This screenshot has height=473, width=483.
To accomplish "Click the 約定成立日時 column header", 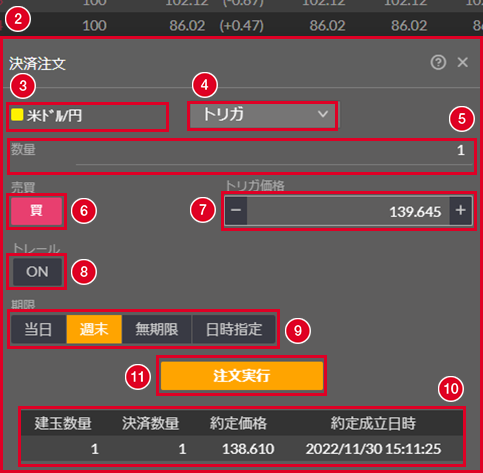I will pyautogui.click(x=373, y=423).
